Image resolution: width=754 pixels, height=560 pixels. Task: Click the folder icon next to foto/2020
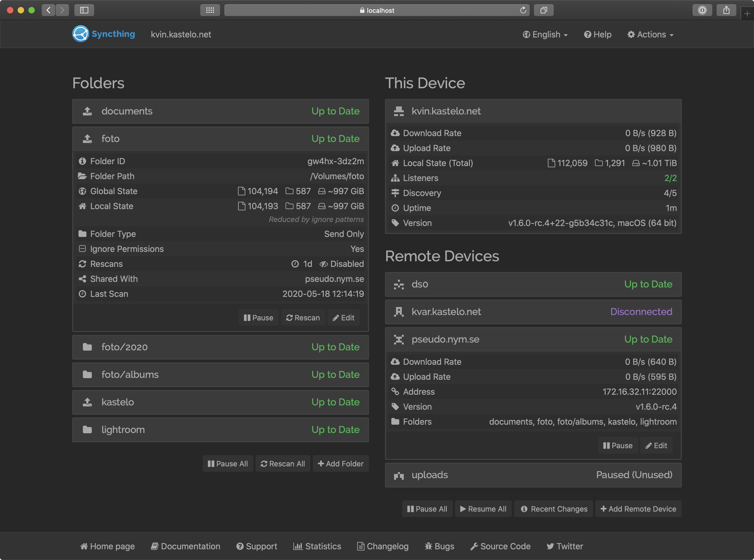tap(87, 347)
